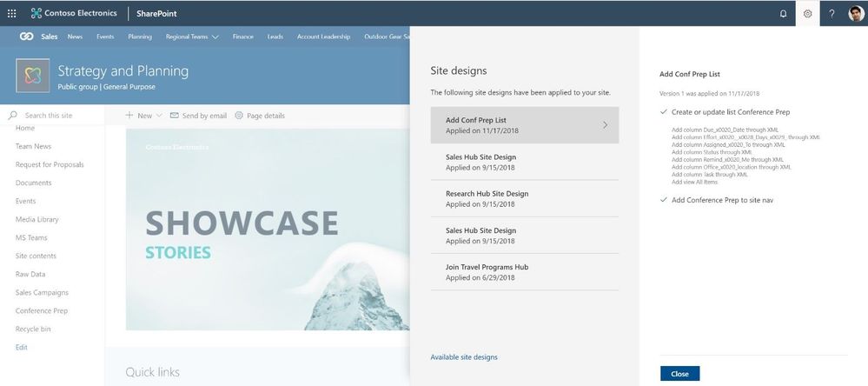Open the Events hub menu item
Screen dimensions: 868x386
click(105, 37)
